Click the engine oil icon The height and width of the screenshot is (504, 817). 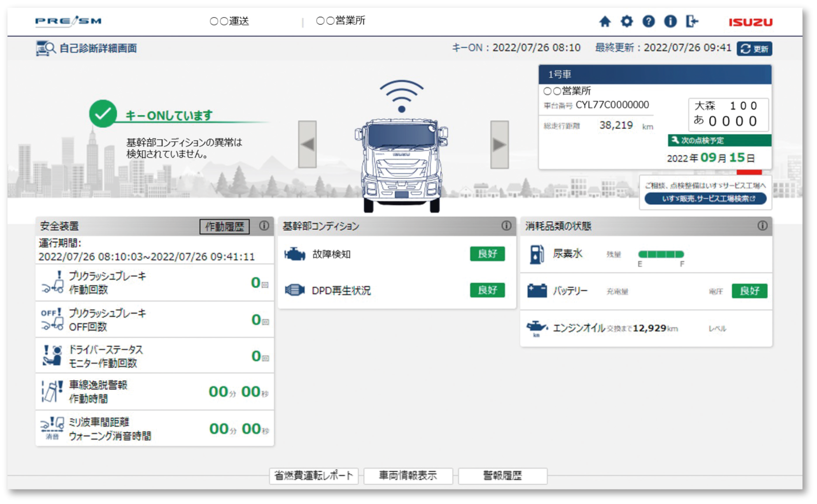click(x=537, y=328)
